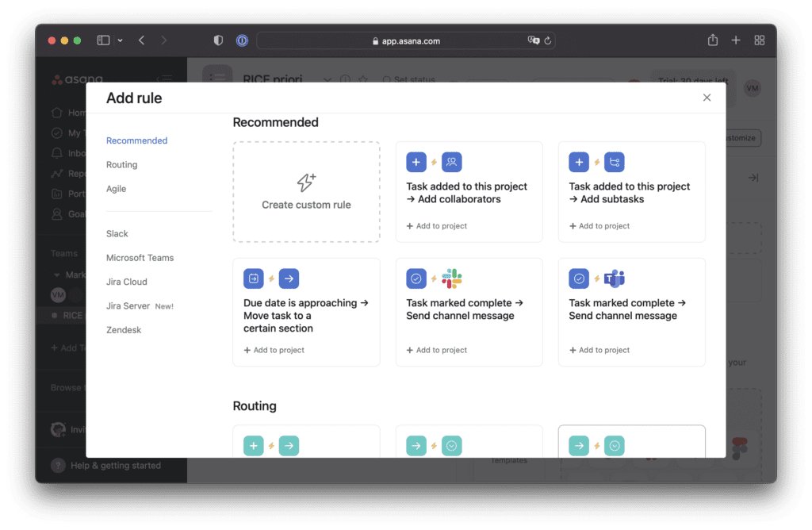The width and height of the screenshot is (812, 530).
Task: Click the collaborators icon on Add collaborators card
Action: (451, 162)
